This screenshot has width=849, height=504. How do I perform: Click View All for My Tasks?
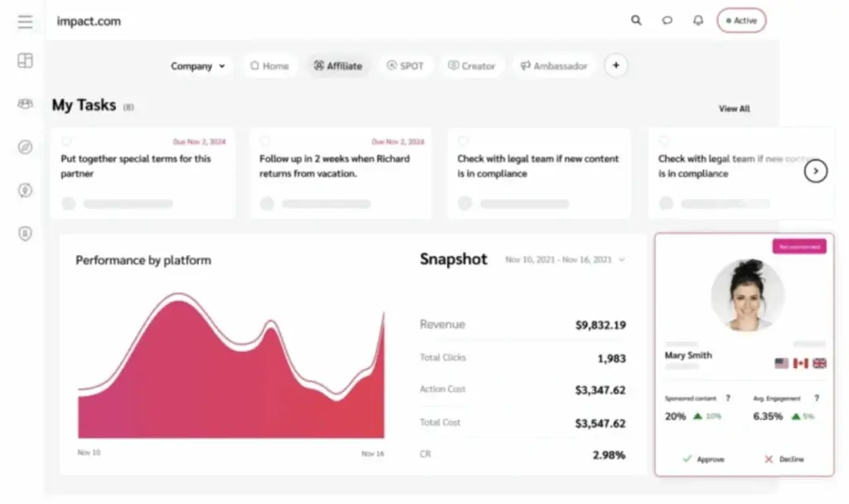point(734,109)
